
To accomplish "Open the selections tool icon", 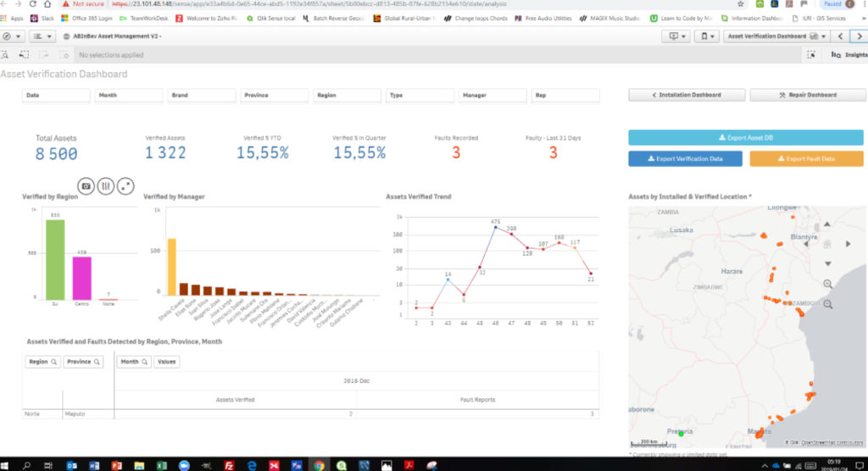I will pyautogui.click(x=811, y=54).
